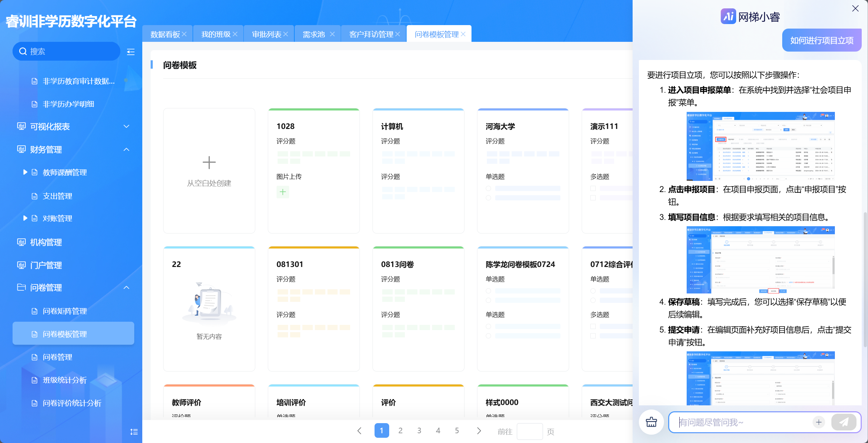Click the 门户管理 monitor icon
Screen dimensions: 868x443
pyautogui.click(x=21, y=265)
